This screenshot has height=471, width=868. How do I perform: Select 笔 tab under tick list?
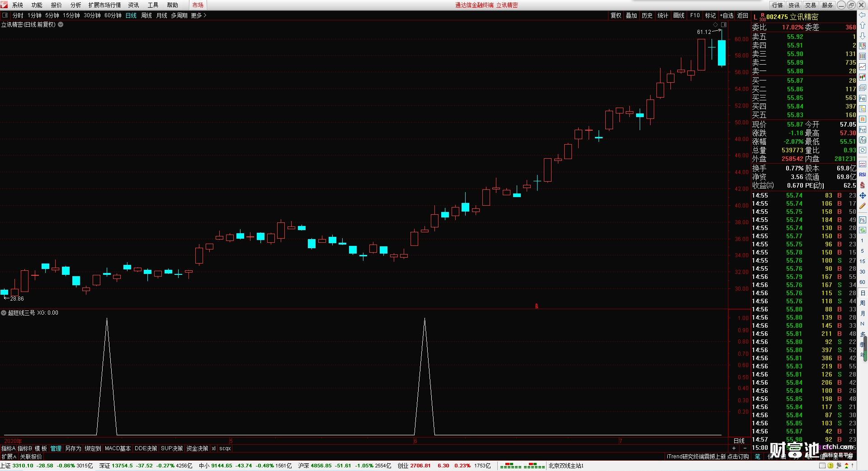click(757, 457)
